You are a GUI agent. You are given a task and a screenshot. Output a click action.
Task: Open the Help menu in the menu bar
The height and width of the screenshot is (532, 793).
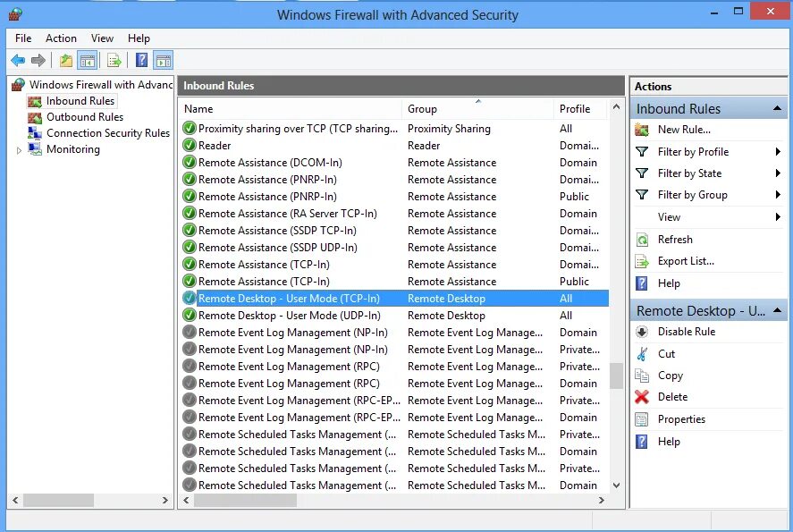point(139,38)
